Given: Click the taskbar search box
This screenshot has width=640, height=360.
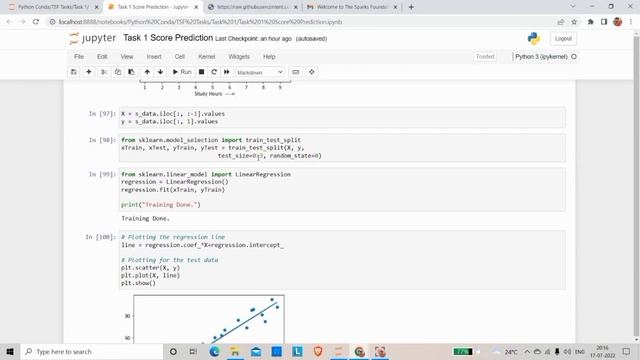Looking at the screenshot, I should click(92, 351).
